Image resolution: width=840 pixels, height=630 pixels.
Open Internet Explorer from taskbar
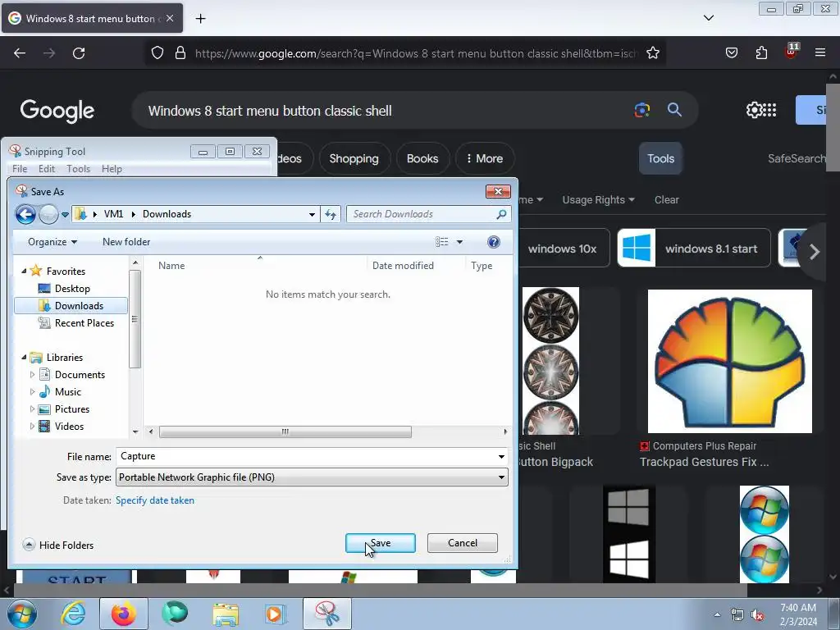(x=73, y=614)
